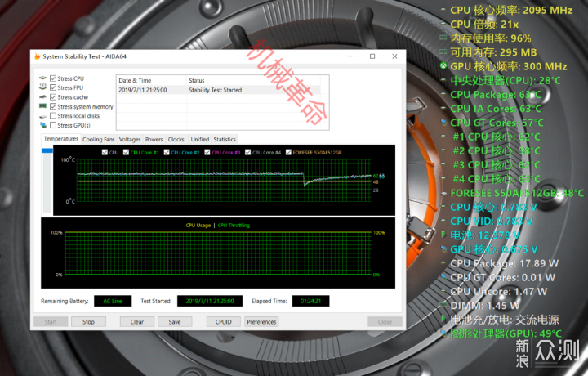This screenshot has width=588, height=376.
Task: Click the Test Started time field
Action: pyautogui.click(x=210, y=301)
